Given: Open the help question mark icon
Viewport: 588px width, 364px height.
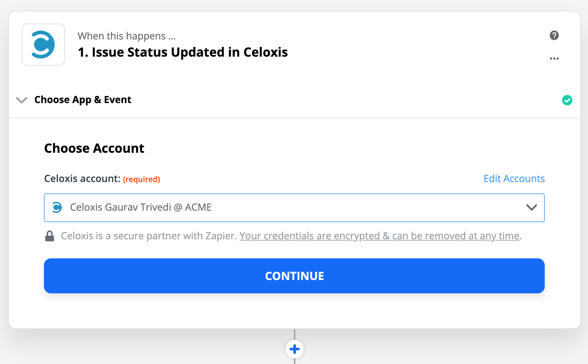Looking at the screenshot, I should coord(554,35).
